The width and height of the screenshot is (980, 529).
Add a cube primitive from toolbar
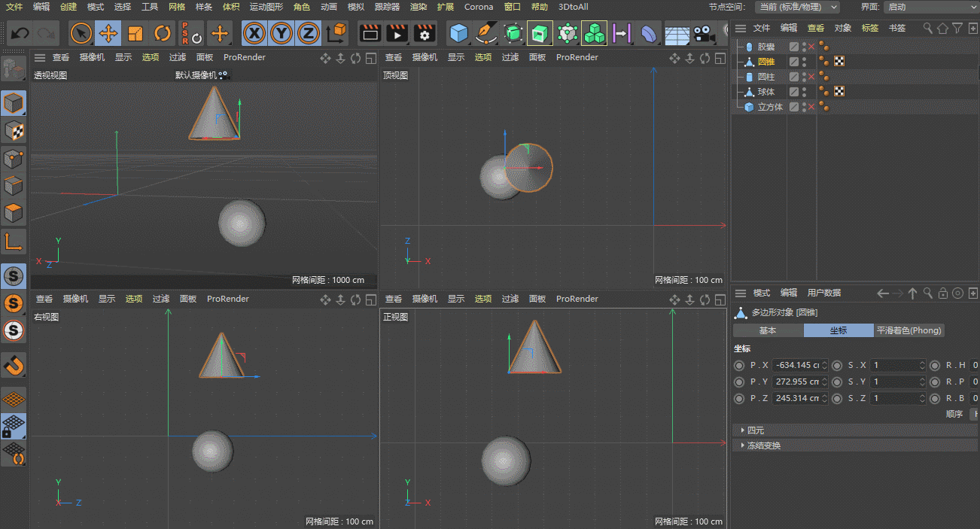tap(458, 33)
